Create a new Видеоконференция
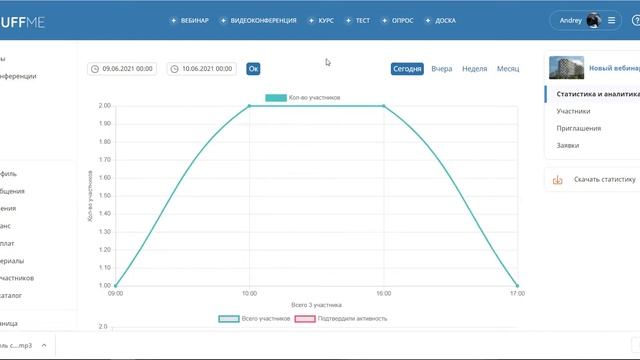 pyautogui.click(x=258, y=20)
